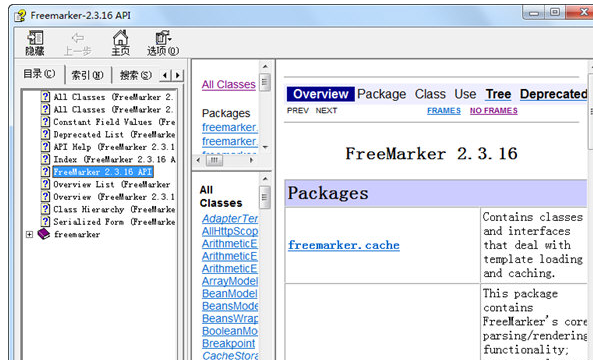
Task: Switch to the Search (搜索) tab
Action: point(135,76)
